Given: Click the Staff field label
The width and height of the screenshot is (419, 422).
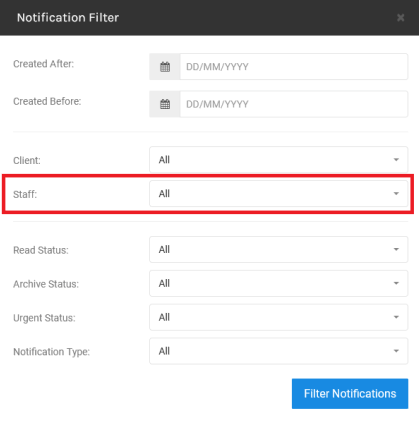Looking at the screenshot, I should click(x=25, y=194).
